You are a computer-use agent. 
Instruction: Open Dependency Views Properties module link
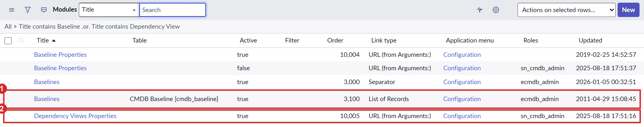(x=75, y=116)
